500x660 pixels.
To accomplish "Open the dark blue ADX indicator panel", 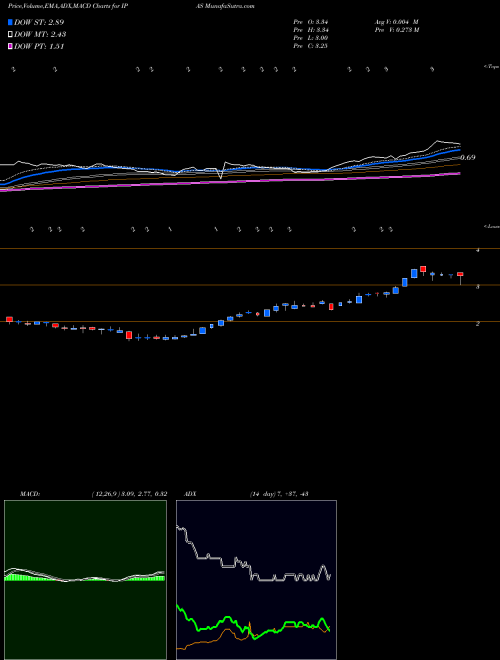I will click(256, 580).
